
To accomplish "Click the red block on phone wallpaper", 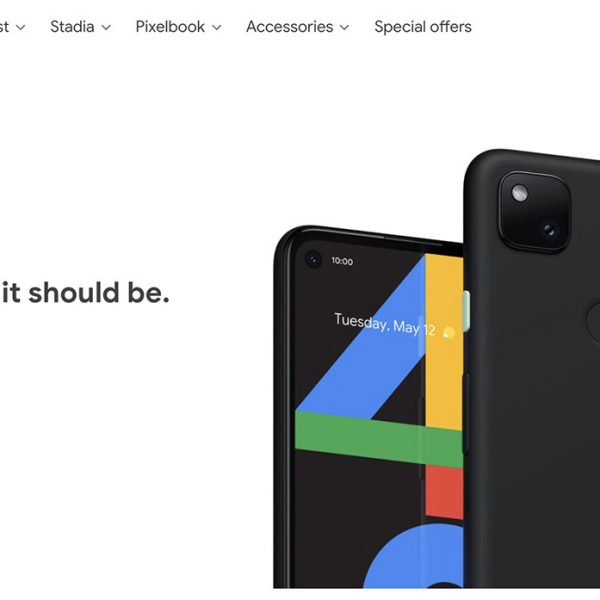I will (x=444, y=492).
